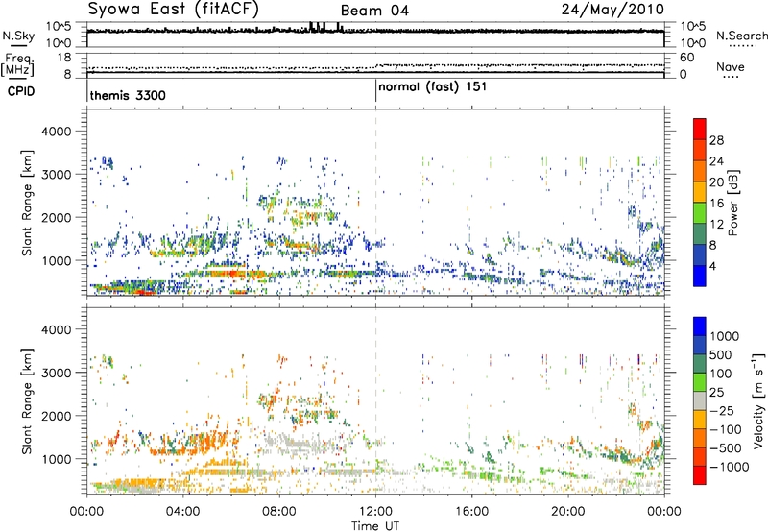Click the "Power [dB]" colorbar title
The image size is (768, 532).
732,203
